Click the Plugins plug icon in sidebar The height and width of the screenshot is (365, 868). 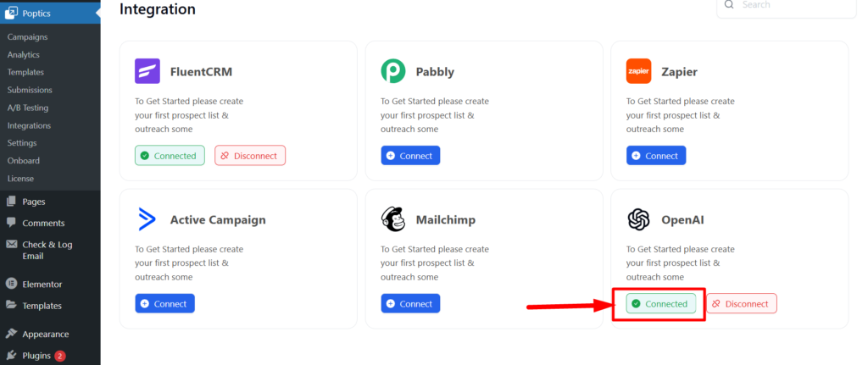click(11, 356)
